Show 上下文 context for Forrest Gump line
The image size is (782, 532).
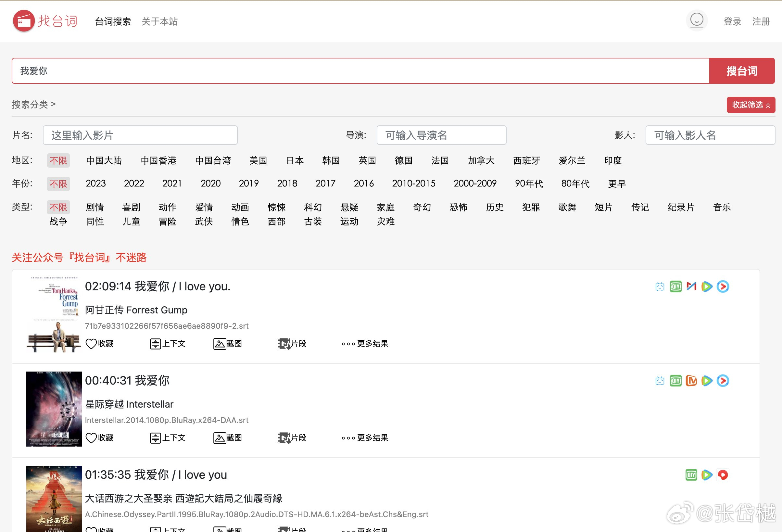[168, 344]
